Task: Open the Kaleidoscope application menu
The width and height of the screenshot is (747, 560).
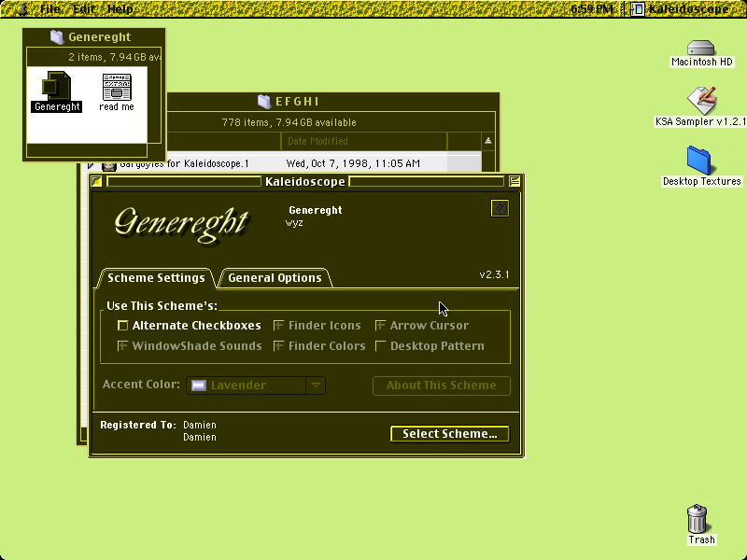Action: coord(682,8)
